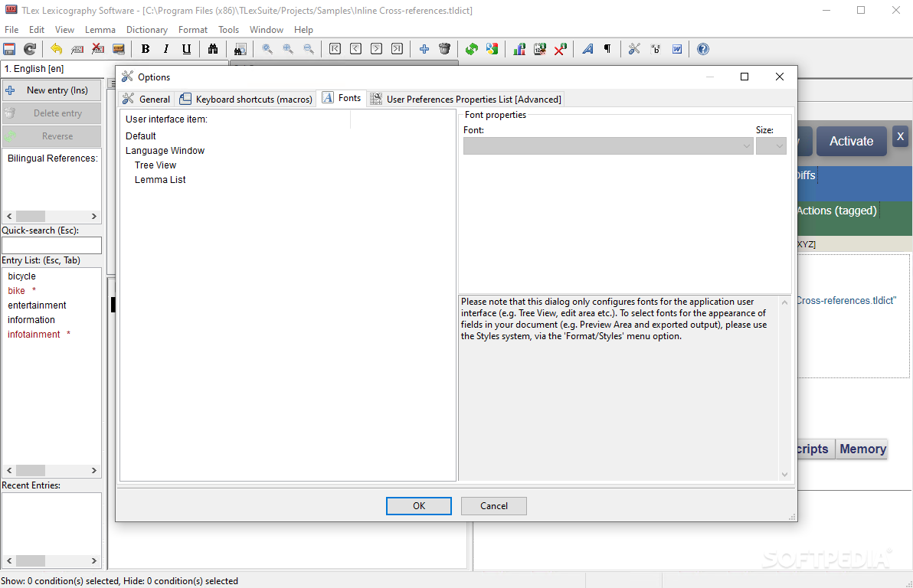Open the File menu

coord(11,30)
